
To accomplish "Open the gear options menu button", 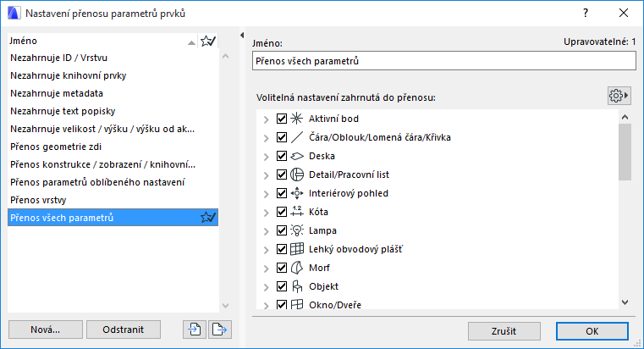I will (x=619, y=96).
